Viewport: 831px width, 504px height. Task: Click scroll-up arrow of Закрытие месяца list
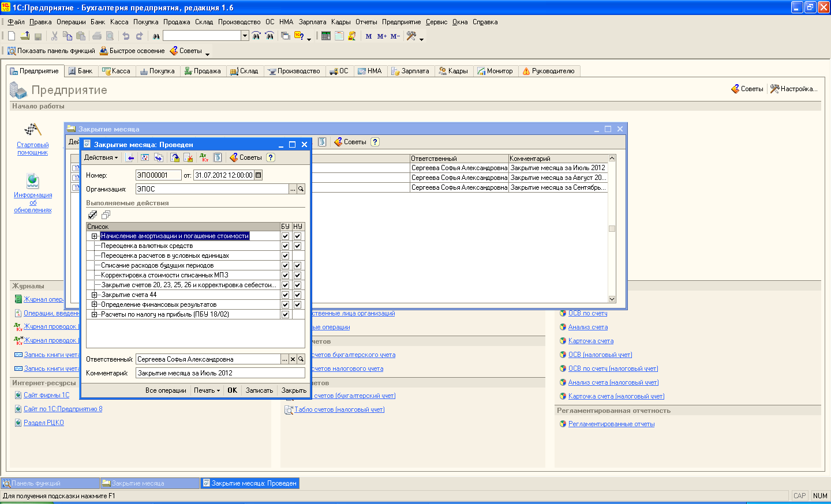[x=612, y=158]
